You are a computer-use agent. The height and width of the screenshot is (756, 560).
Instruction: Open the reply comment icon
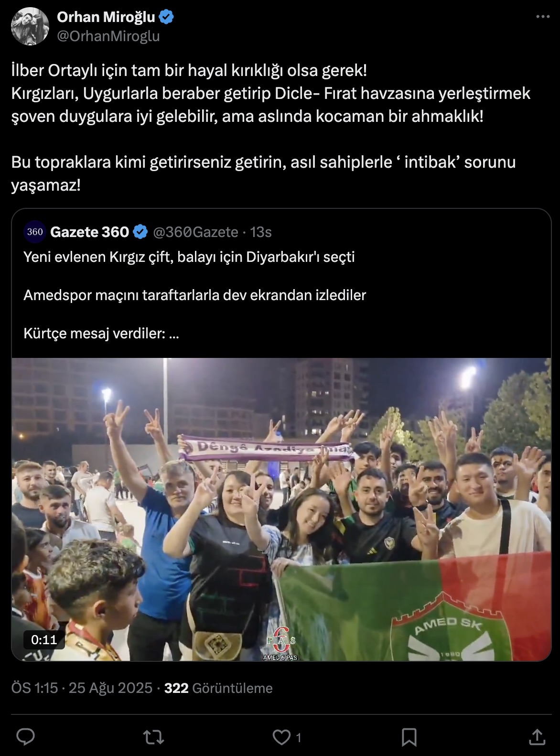(26, 737)
